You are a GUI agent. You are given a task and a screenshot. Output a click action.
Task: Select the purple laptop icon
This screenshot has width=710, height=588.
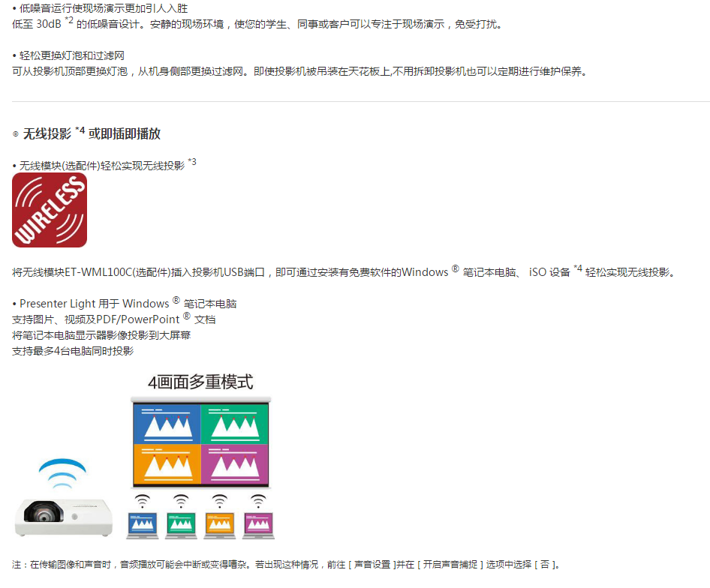click(x=258, y=523)
